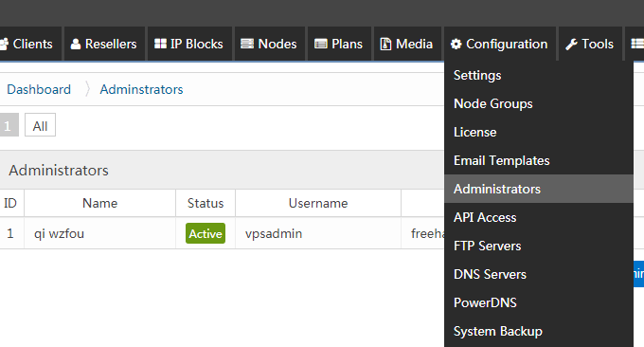Click the Clients users icon

(x=4, y=44)
